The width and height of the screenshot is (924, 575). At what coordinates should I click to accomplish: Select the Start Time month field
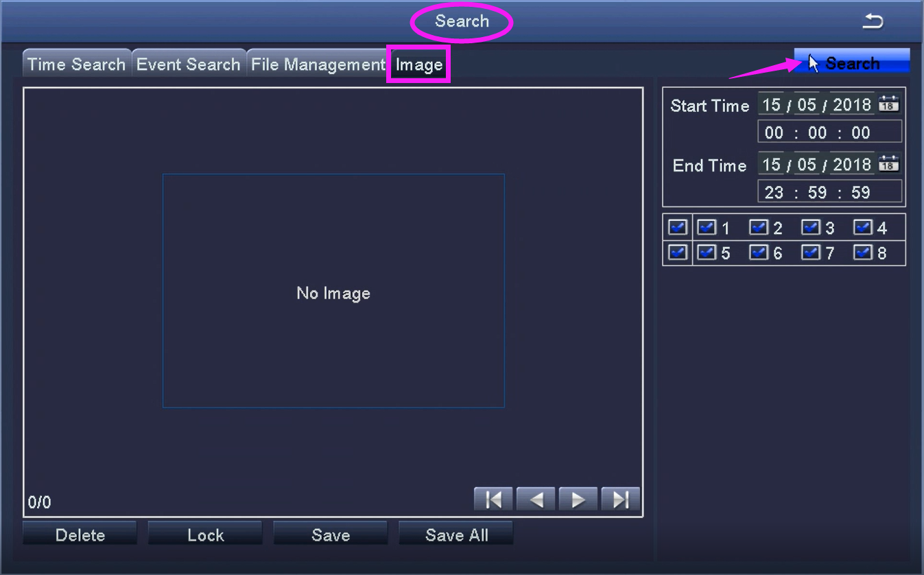(807, 104)
